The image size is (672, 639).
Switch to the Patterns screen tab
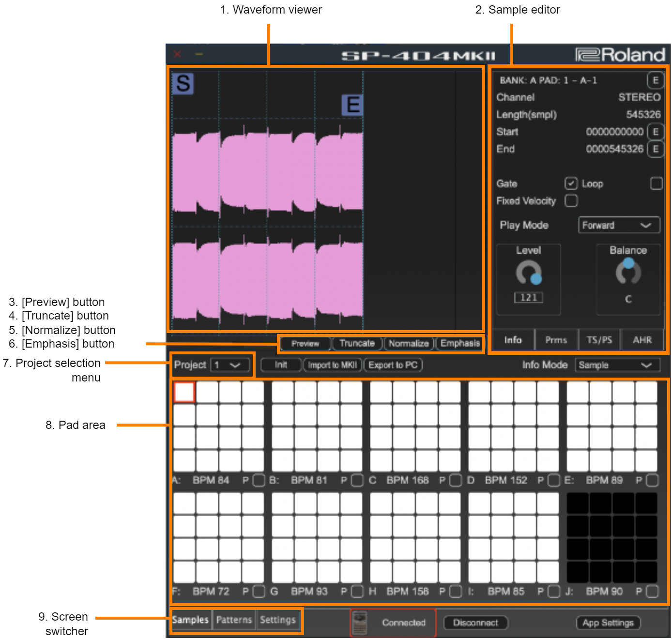[234, 620]
